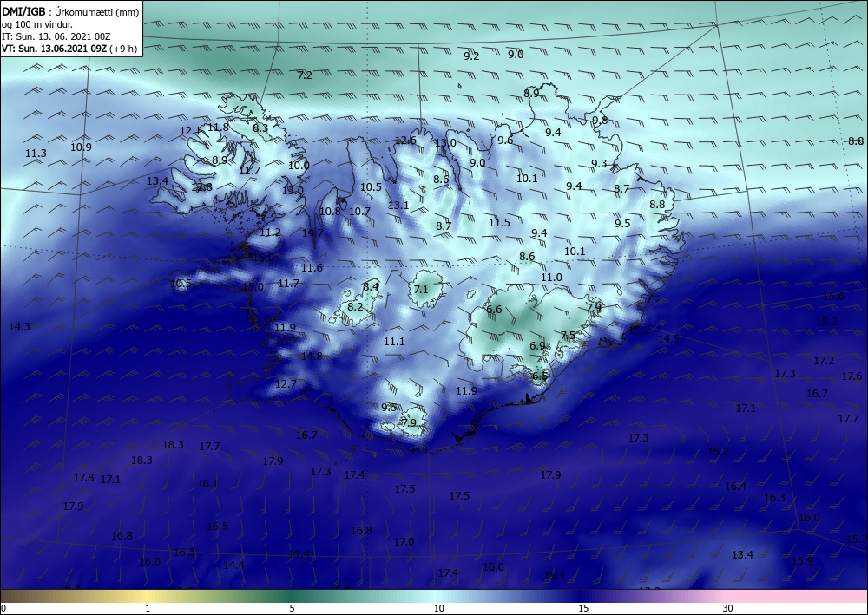Click the 13.1 map value
The image size is (868, 615).
pyautogui.click(x=398, y=206)
